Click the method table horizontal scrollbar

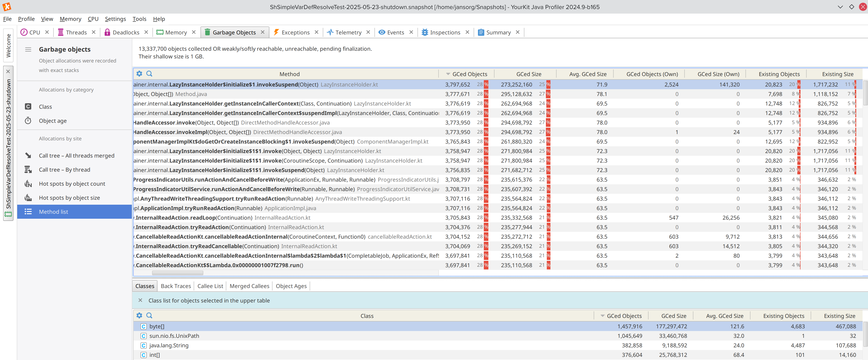178,273
